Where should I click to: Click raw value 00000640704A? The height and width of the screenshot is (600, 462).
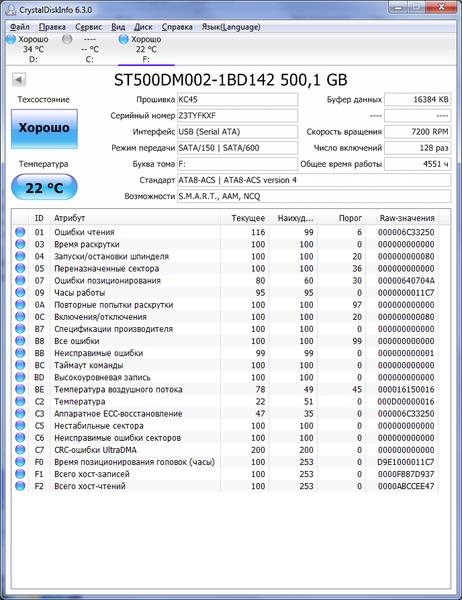406,280
